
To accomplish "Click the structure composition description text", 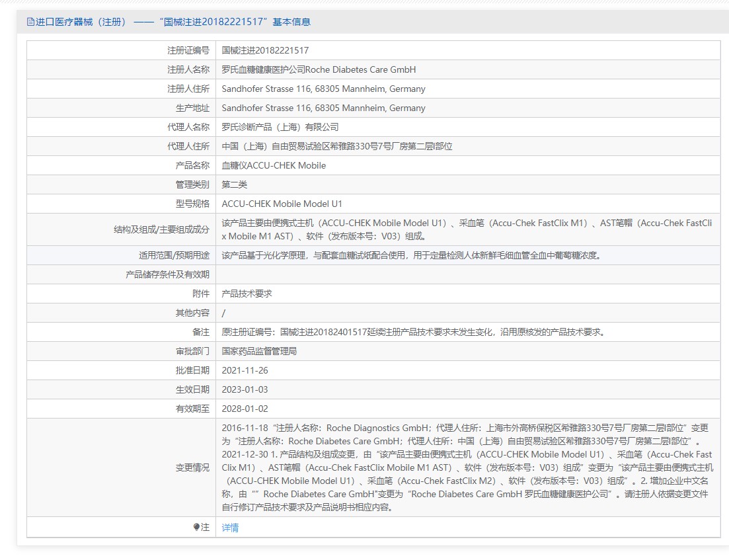I will pos(467,230).
